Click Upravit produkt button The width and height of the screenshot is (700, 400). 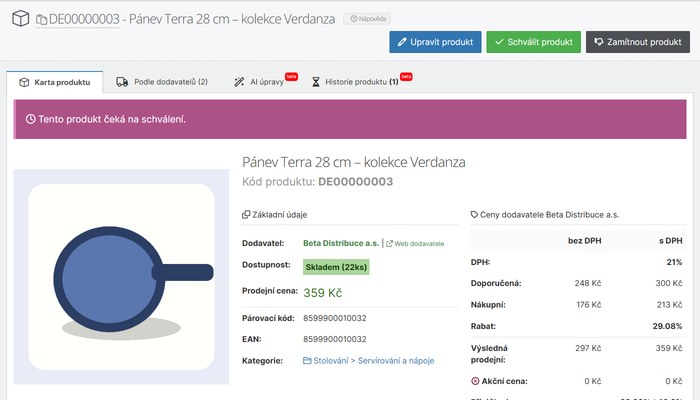tap(435, 42)
